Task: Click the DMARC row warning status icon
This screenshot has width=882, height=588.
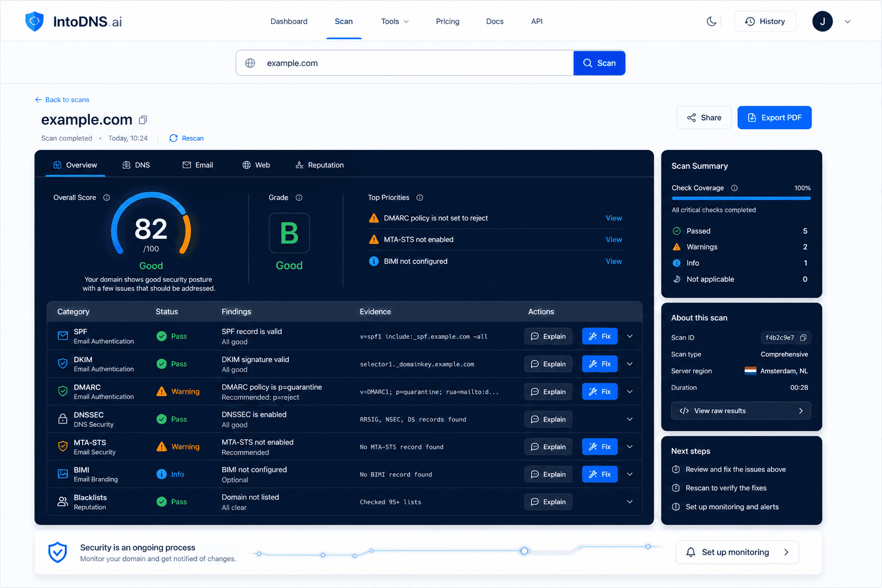Action: pyautogui.click(x=162, y=392)
